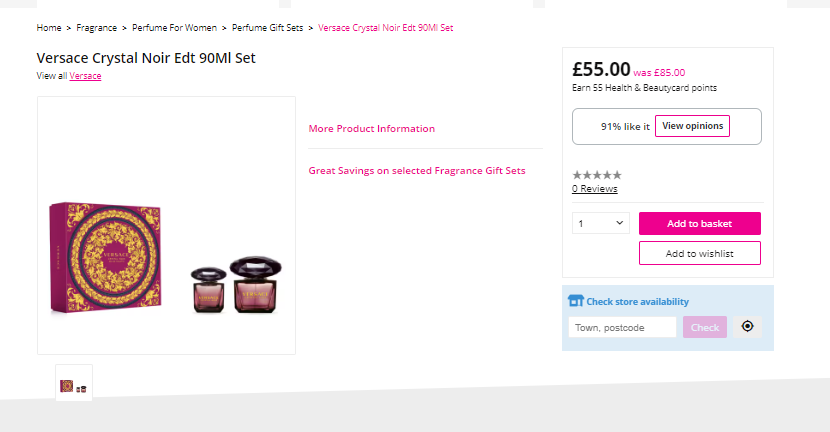
Task: Click the View opinions button
Action: [692, 126]
